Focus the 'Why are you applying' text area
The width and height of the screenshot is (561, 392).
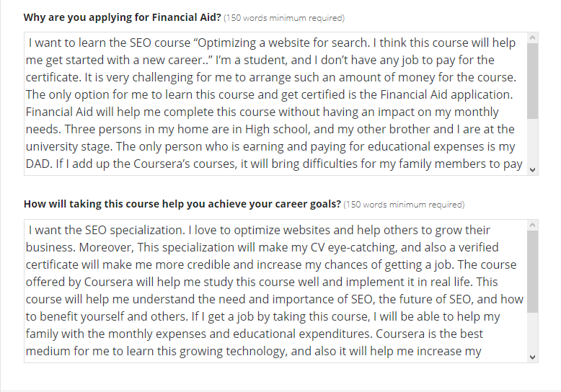pos(275,104)
